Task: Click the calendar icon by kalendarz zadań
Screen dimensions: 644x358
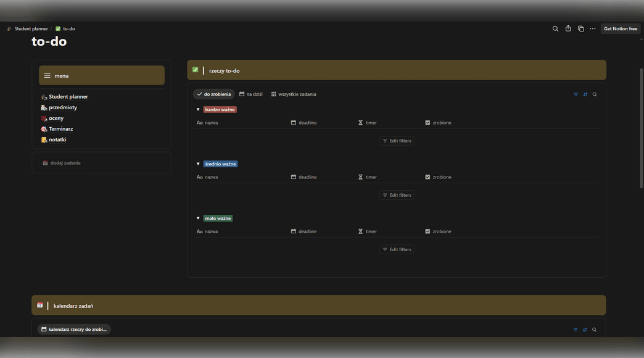Action: 40,305
